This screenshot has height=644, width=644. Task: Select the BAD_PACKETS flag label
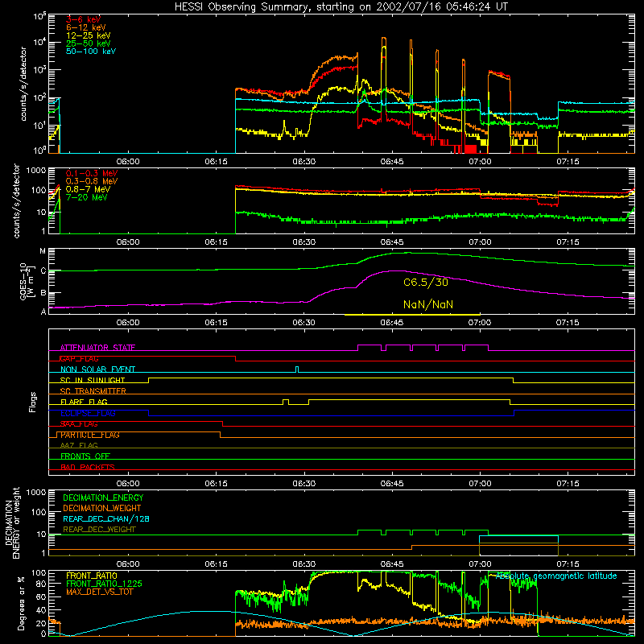(88, 467)
